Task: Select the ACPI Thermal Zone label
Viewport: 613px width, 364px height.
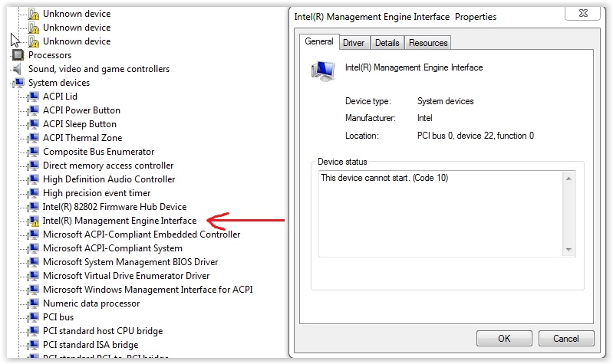Action: pos(83,138)
